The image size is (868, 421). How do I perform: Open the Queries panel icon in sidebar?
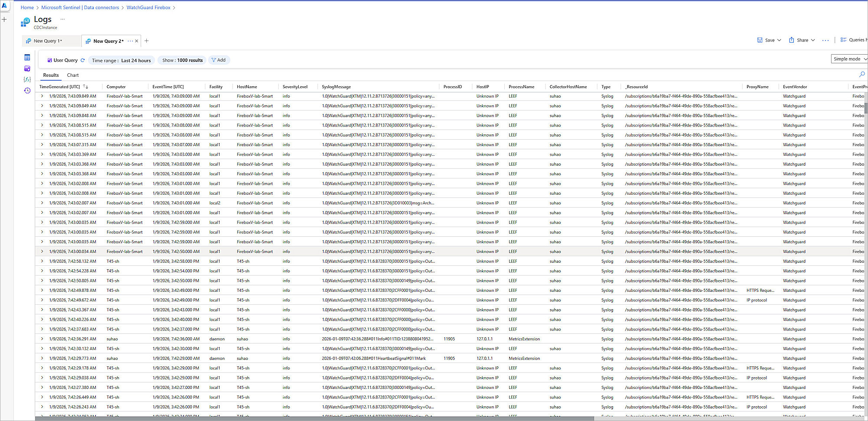[x=27, y=68]
